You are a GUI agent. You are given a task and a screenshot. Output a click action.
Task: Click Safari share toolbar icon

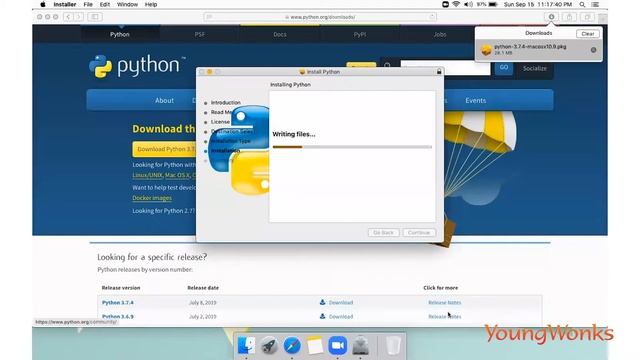(569, 17)
